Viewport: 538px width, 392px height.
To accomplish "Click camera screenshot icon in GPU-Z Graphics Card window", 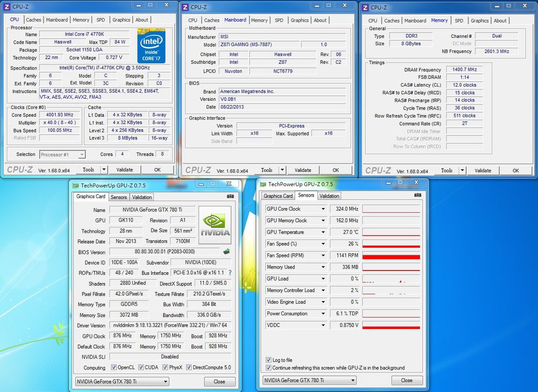I will [x=230, y=197].
